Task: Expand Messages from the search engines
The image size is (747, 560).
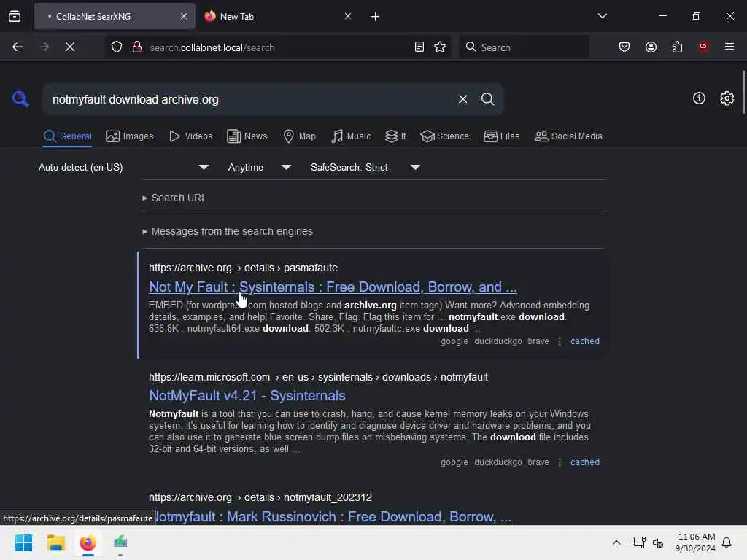Action: [228, 231]
